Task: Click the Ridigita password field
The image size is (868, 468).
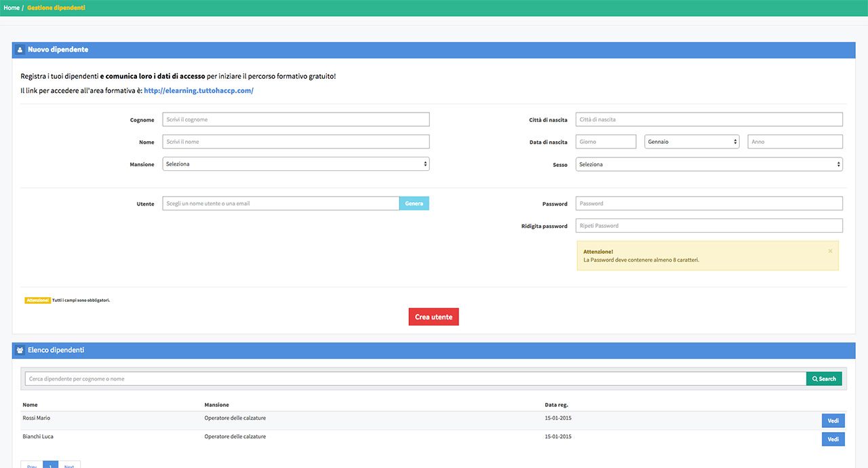Action: pyautogui.click(x=709, y=226)
